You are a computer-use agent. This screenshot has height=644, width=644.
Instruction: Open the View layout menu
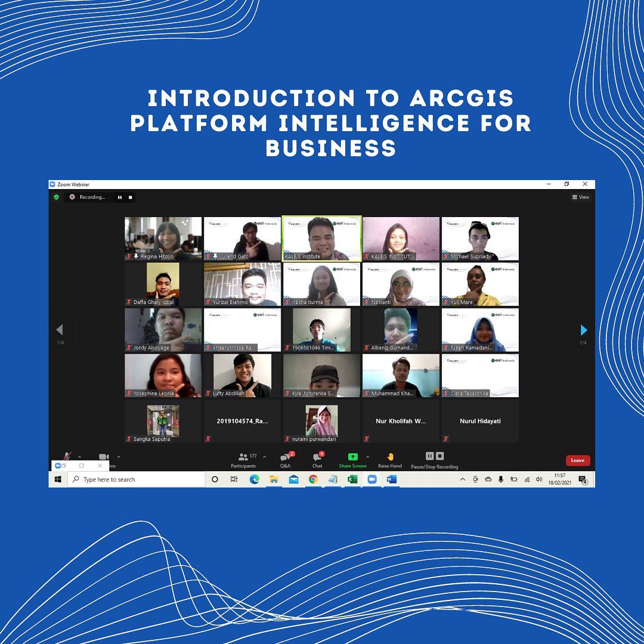(x=580, y=197)
